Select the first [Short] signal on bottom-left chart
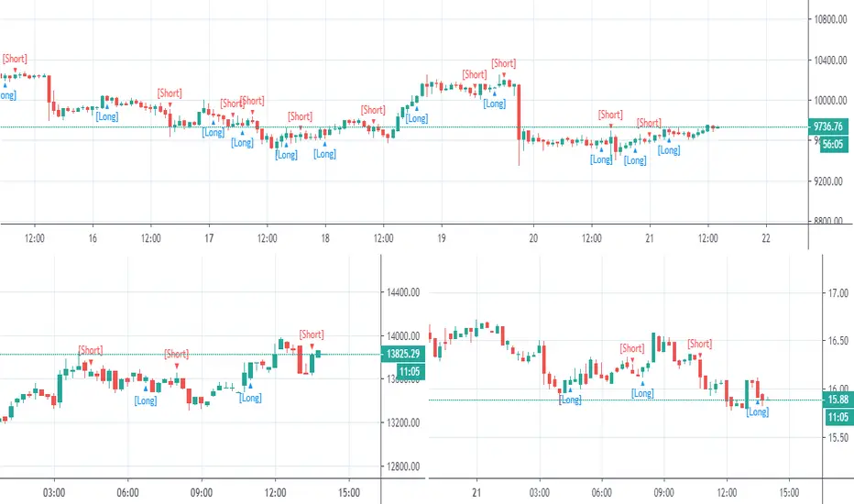 90,350
